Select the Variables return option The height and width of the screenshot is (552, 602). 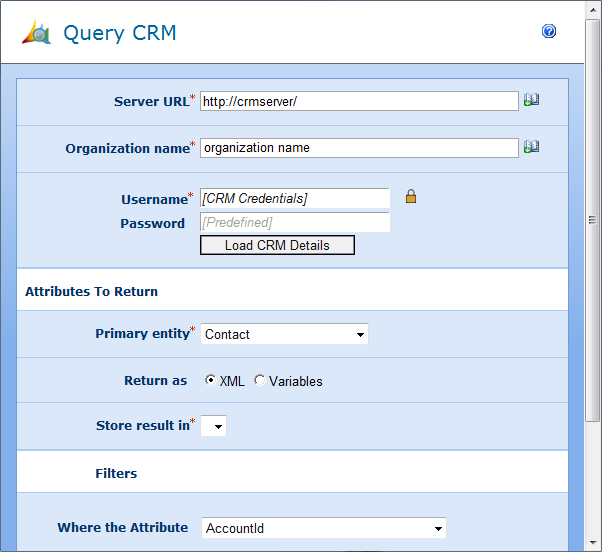tap(260, 381)
